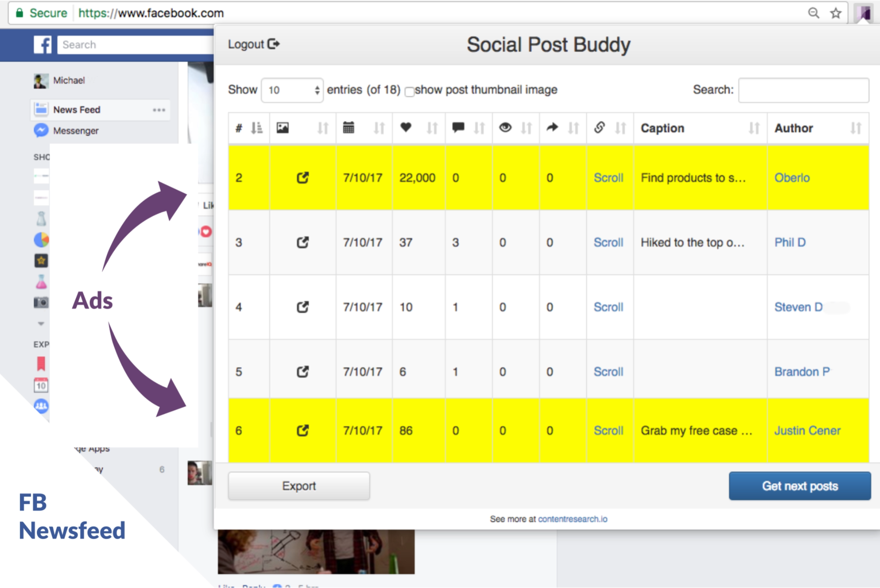Click the Facebook logo icon
This screenshot has height=588, width=880.
(x=43, y=44)
